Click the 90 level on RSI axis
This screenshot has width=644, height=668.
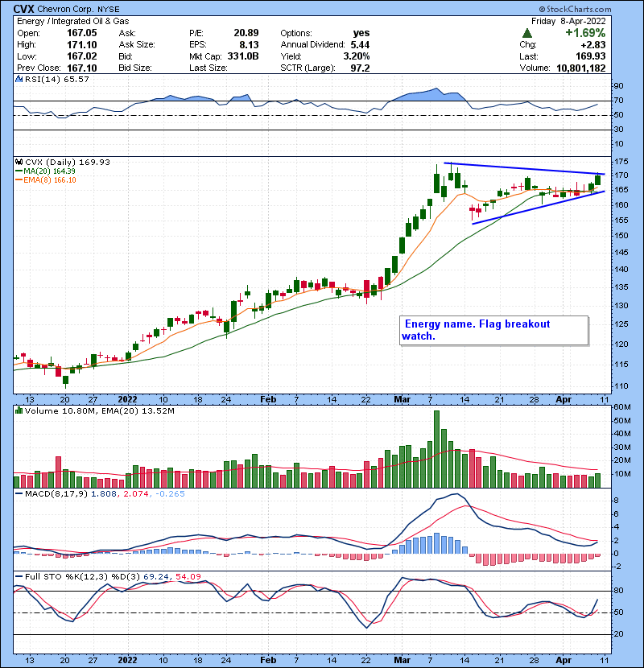[618, 85]
